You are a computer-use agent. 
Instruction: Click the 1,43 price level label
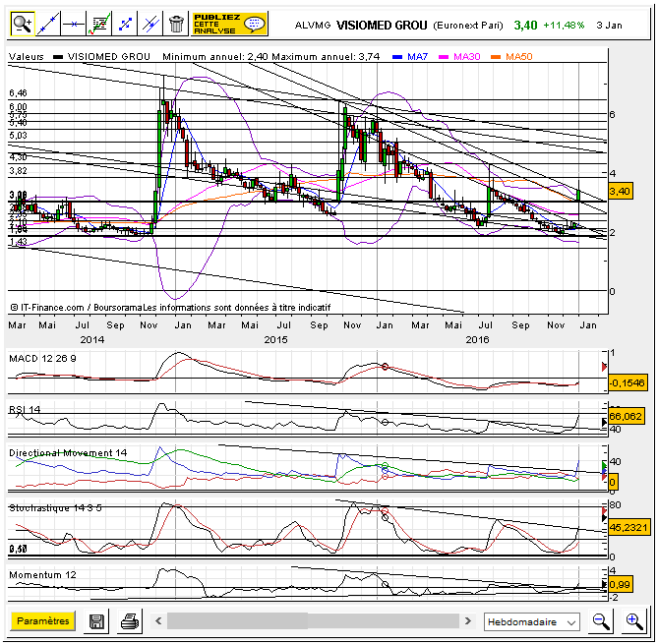18,241
